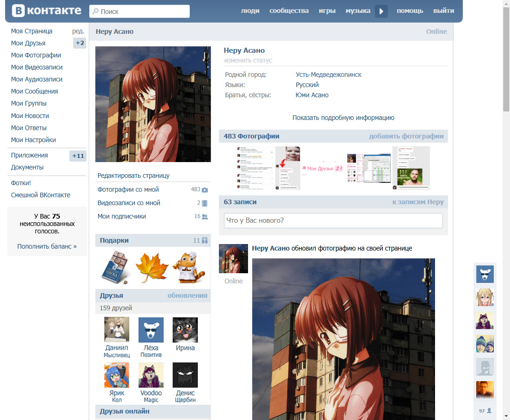Open the игры header menu

(x=327, y=11)
